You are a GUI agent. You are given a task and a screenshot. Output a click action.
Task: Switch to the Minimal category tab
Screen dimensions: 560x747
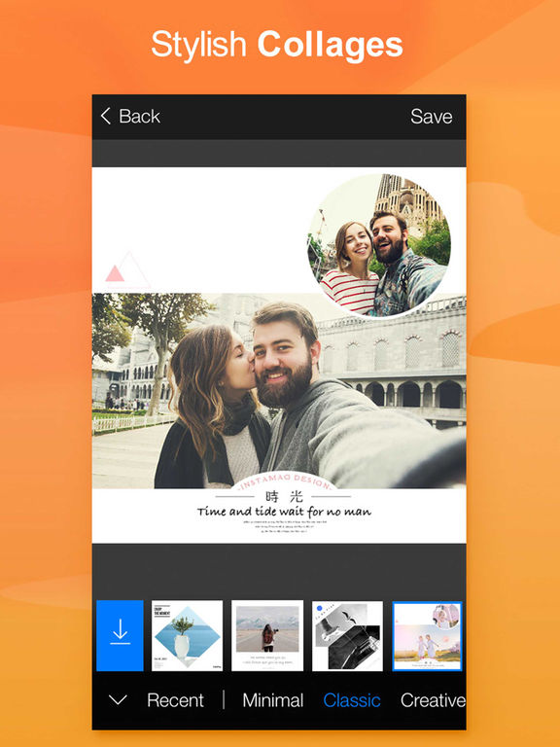273,700
